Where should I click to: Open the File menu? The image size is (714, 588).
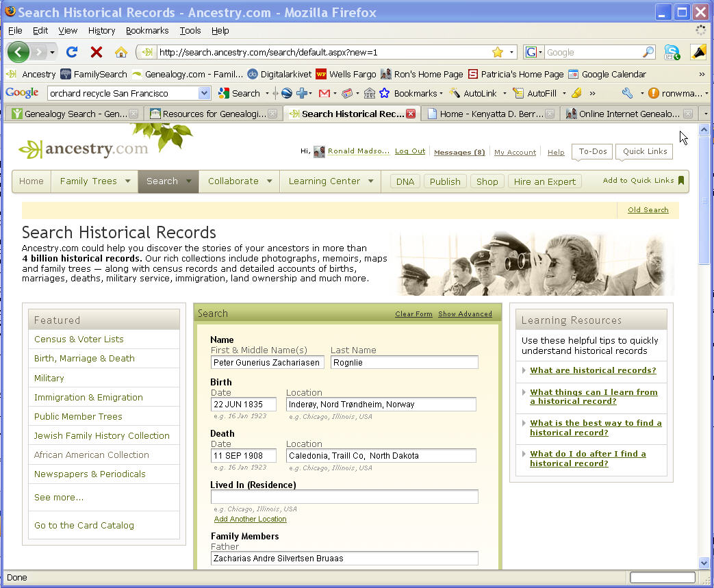tap(15, 31)
